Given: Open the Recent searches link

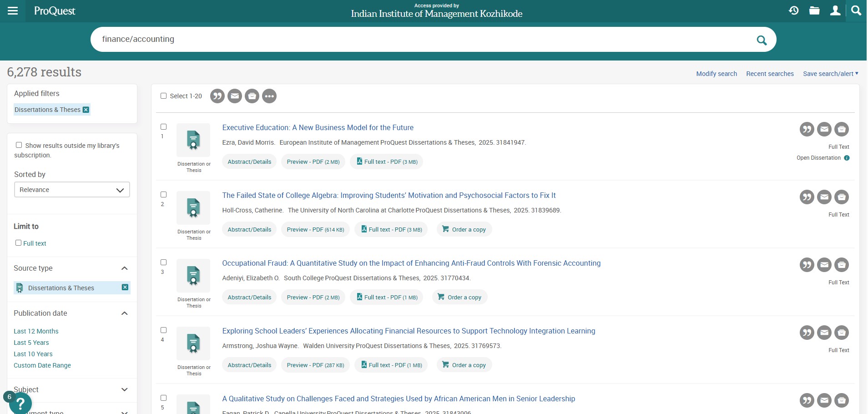Looking at the screenshot, I should 770,74.
